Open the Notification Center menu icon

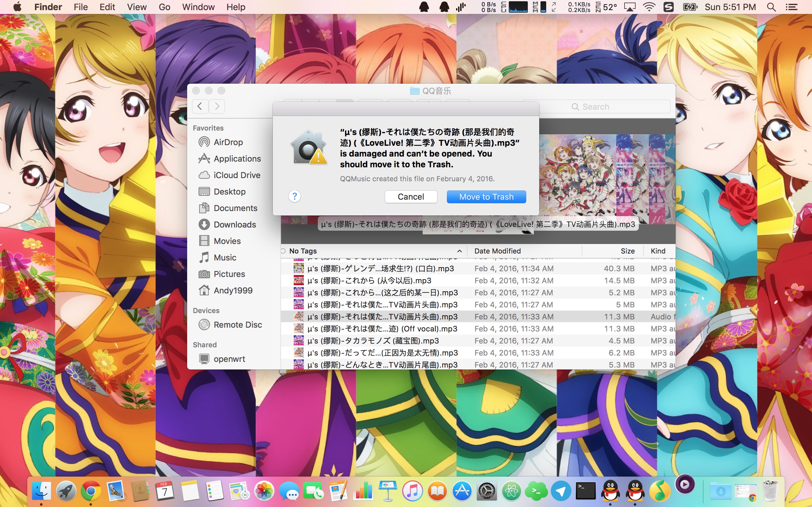coord(792,7)
